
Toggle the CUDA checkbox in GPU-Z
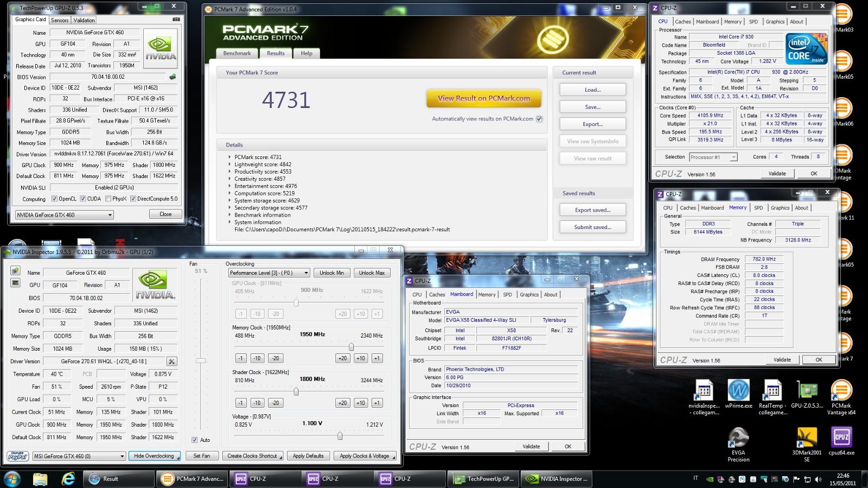pyautogui.click(x=83, y=199)
